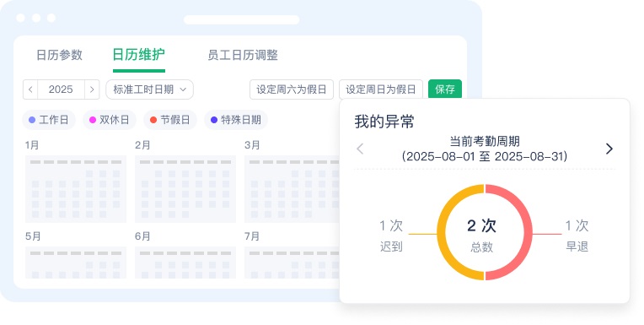The width and height of the screenshot is (644, 325).
Task: Click the 5月 month label
Action: (x=33, y=236)
